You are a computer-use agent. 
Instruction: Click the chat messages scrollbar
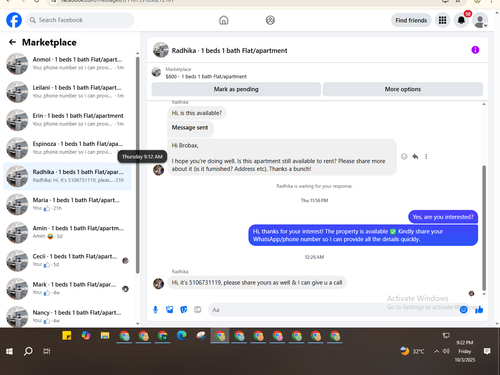pos(484,228)
